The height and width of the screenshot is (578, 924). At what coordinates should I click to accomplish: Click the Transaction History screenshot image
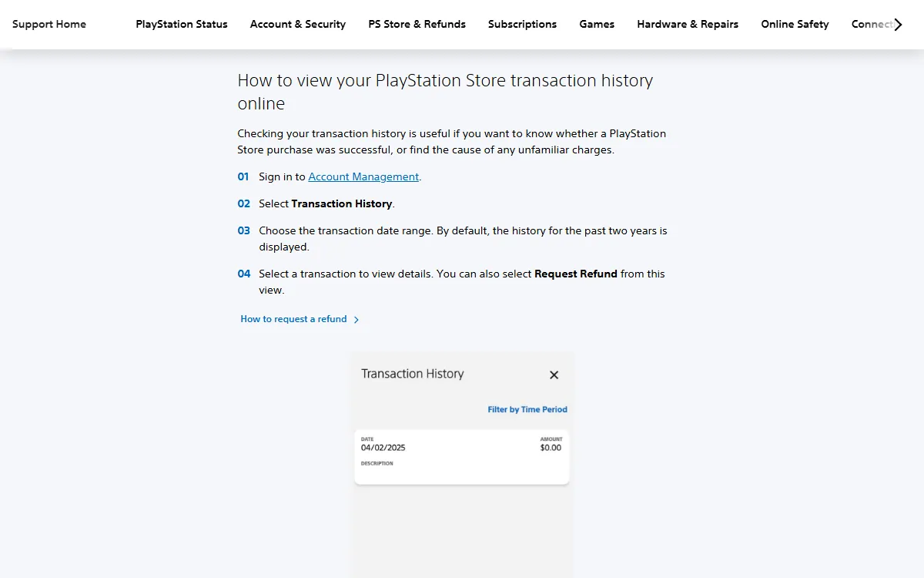point(463,465)
